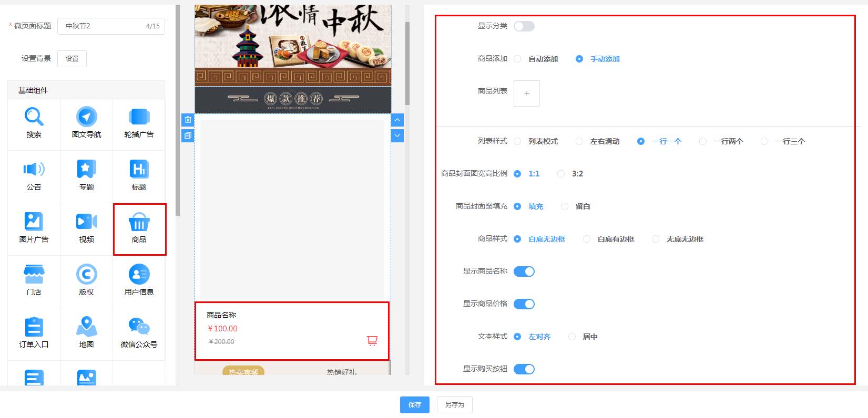Add the 地图 map component

tap(86, 335)
